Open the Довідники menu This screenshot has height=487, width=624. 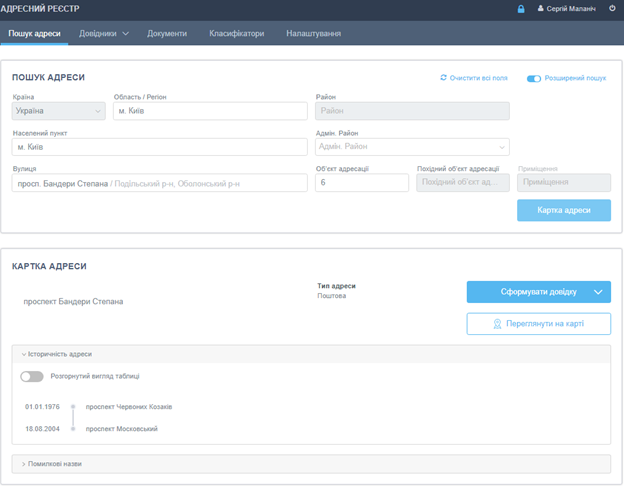(x=104, y=33)
